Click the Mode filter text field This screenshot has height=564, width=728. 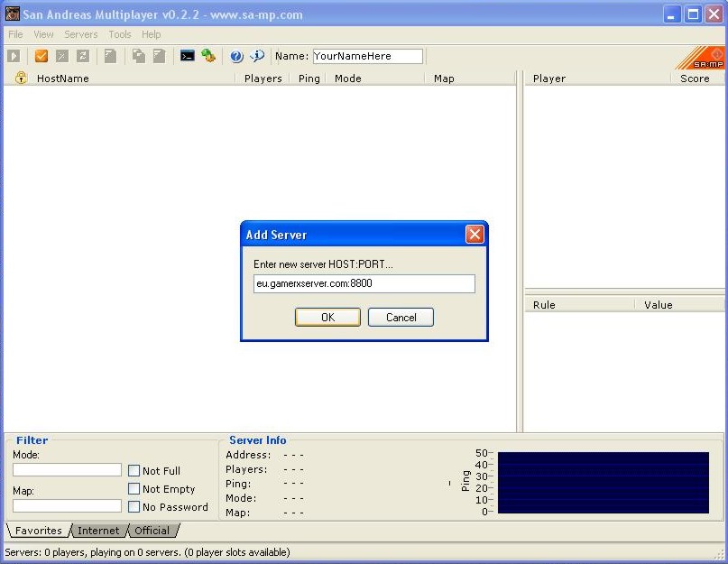[x=67, y=469]
